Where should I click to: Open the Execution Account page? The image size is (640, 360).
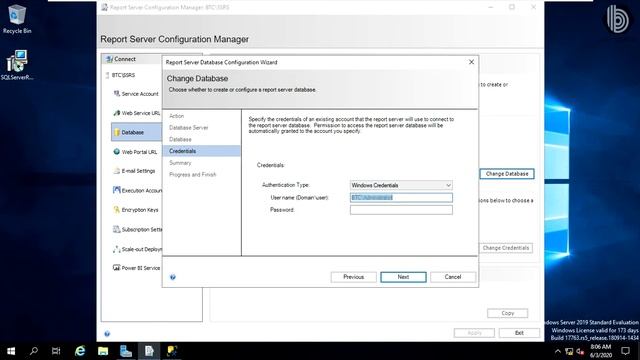137,190
